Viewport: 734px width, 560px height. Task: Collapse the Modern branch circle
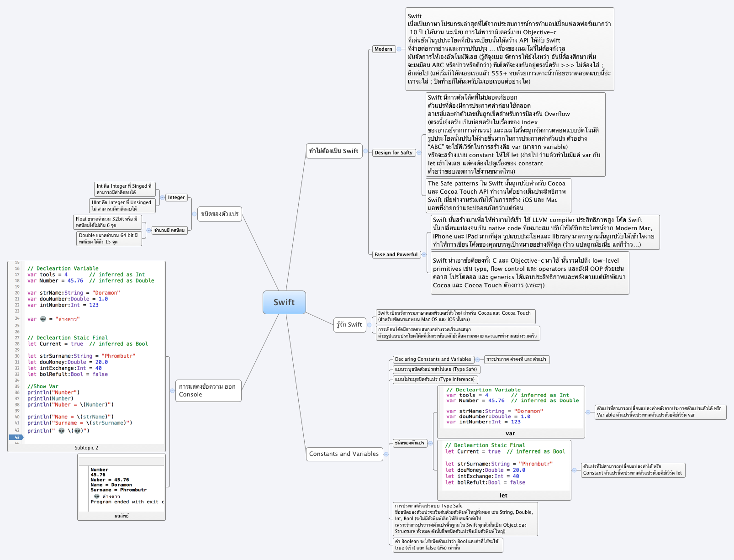pos(399,49)
